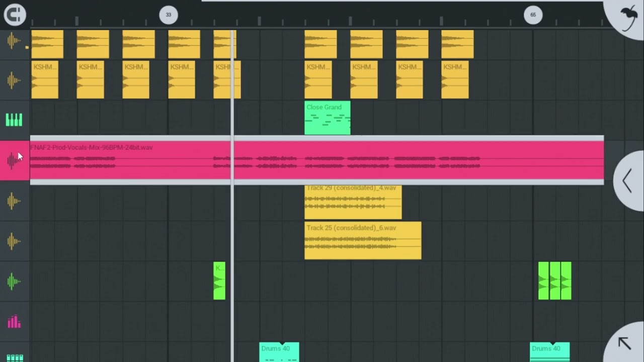Select the small green clip labeled K
The width and height of the screenshot is (644, 362).
point(219,281)
